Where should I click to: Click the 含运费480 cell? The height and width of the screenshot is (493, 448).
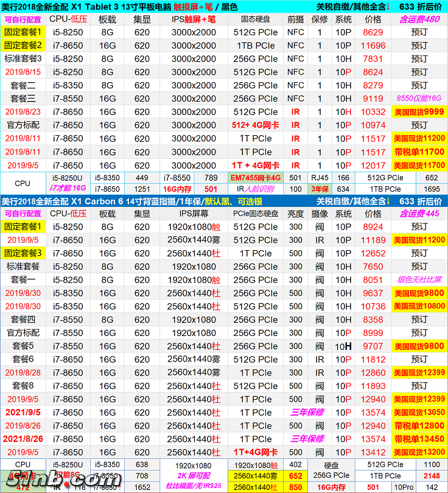419,19
